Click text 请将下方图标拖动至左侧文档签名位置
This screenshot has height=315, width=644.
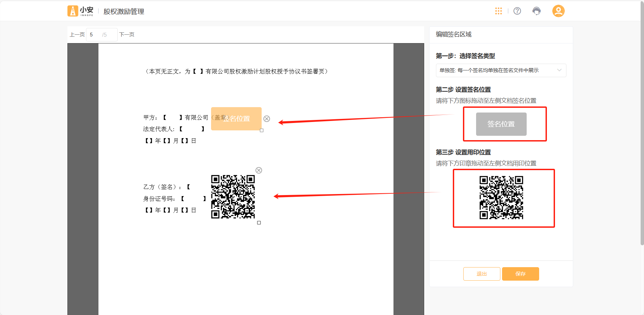(486, 101)
